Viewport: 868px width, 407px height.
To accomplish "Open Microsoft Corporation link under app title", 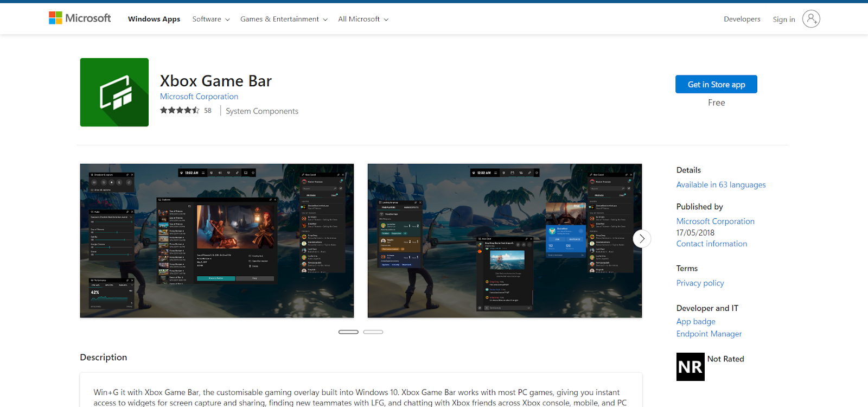I will tap(199, 97).
